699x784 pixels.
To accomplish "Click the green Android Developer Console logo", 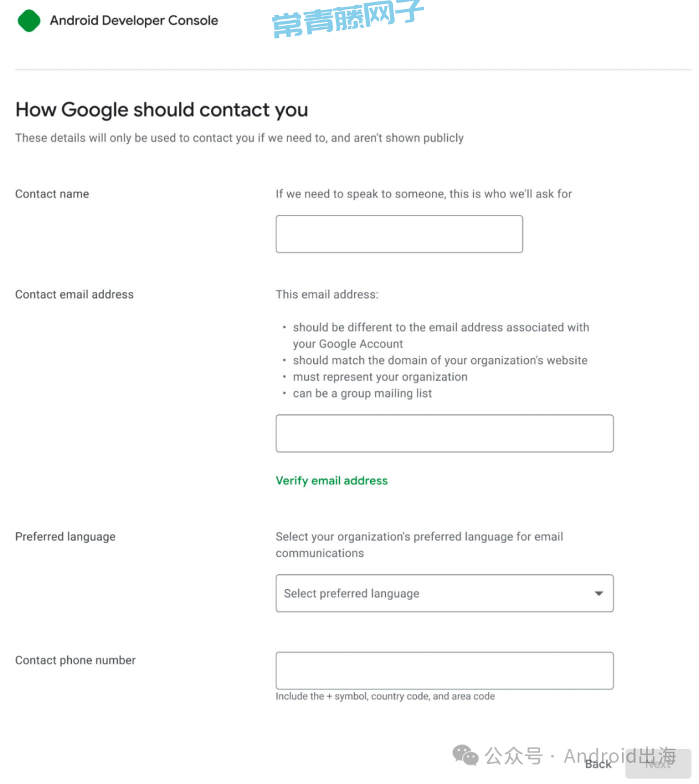I will click(29, 21).
